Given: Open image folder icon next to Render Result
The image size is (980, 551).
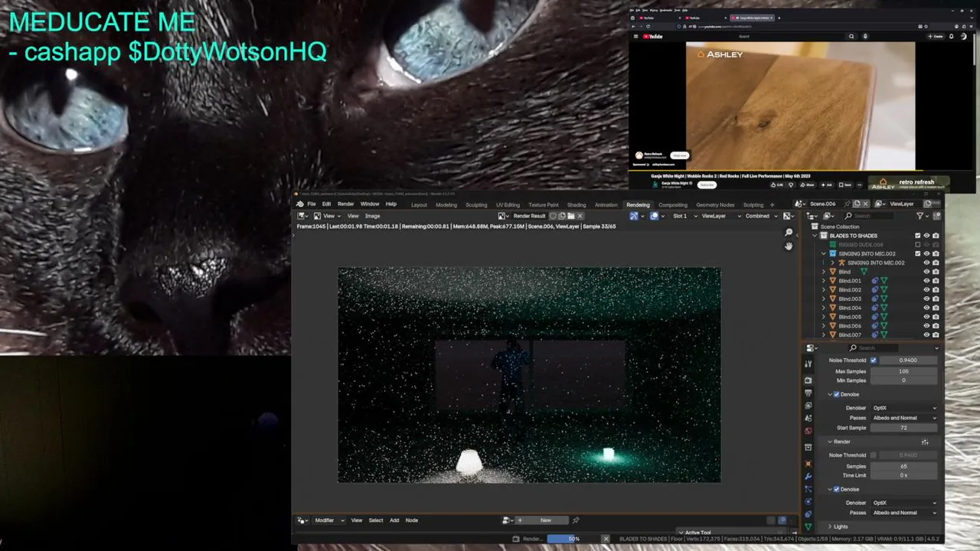Looking at the screenshot, I should [571, 216].
